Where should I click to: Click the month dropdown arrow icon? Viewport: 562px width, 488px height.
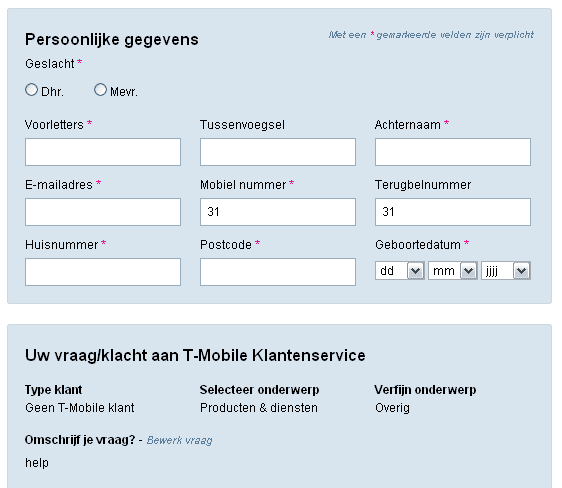pyautogui.click(x=468, y=271)
